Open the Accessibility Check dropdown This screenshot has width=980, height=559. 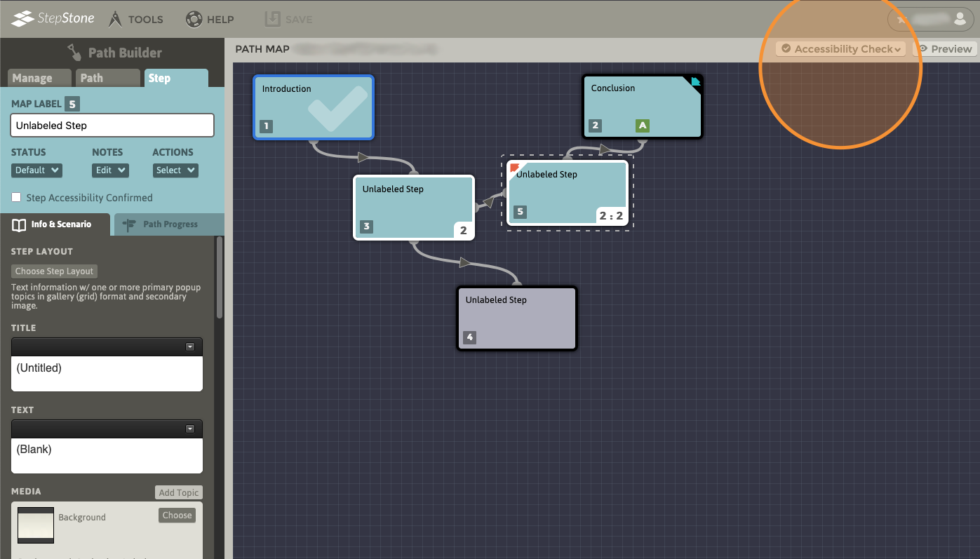coord(840,49)
